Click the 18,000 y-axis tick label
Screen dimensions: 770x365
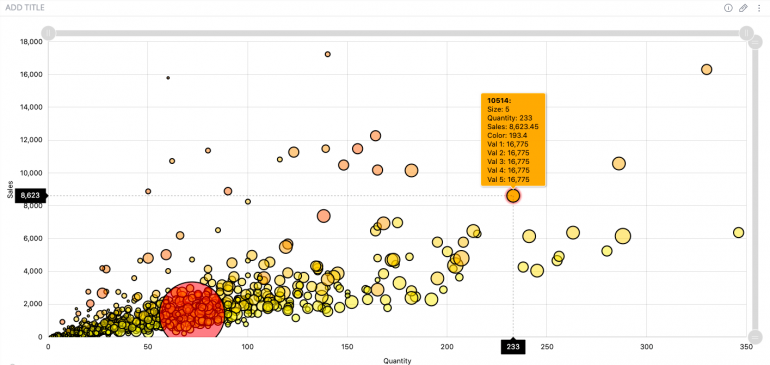[31, 42]
